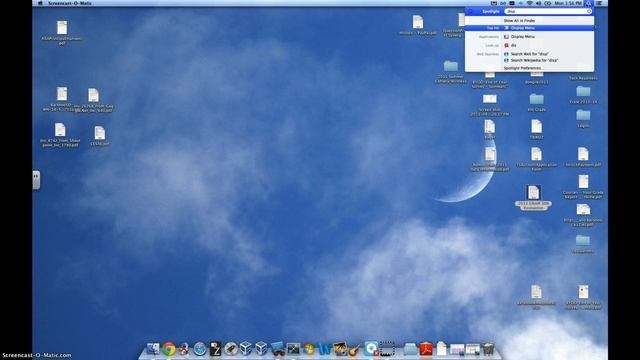Open the battery status icon

(548, 3)
